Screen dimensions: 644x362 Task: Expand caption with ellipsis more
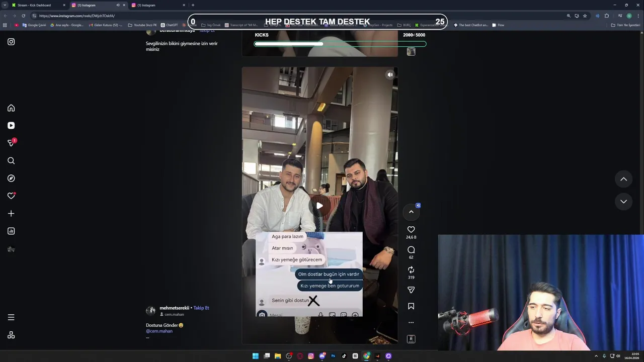(x=147, y=337)
